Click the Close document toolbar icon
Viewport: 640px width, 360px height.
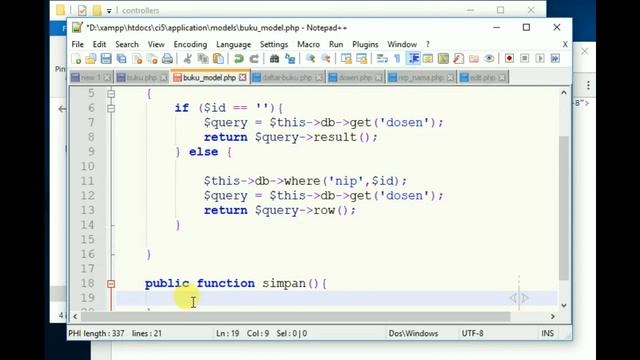coord(137,59)
